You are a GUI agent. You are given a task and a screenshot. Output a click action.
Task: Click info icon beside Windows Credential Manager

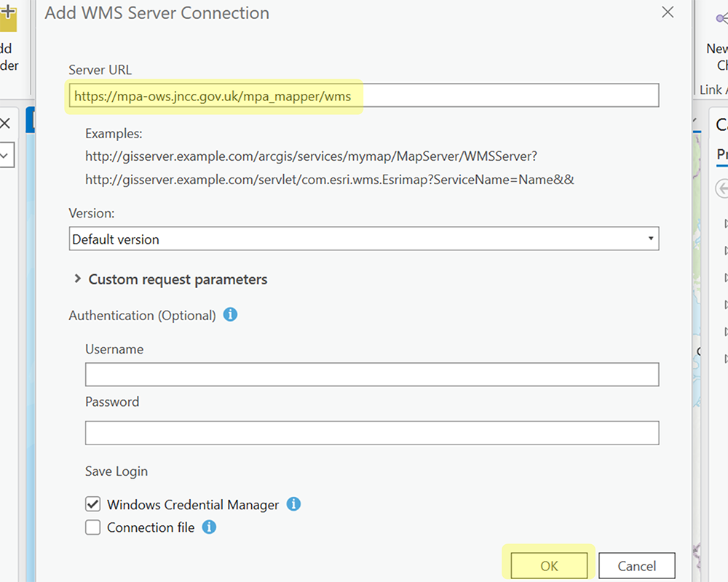coord(293,504)
